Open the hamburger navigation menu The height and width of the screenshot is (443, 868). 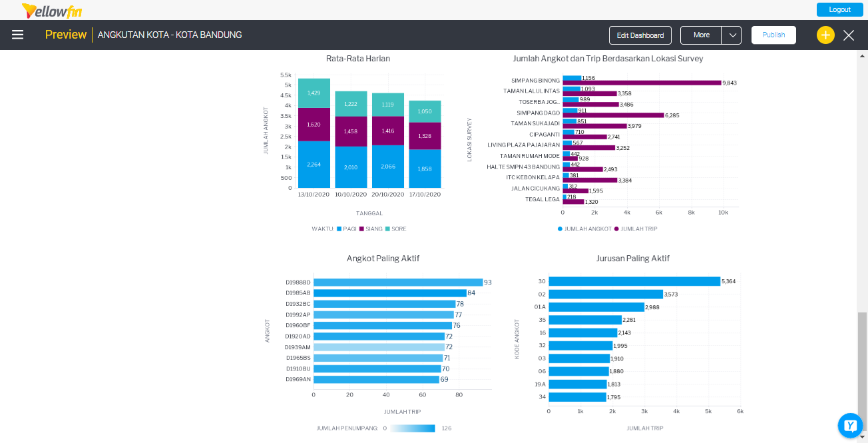click(x=18, y=35)
